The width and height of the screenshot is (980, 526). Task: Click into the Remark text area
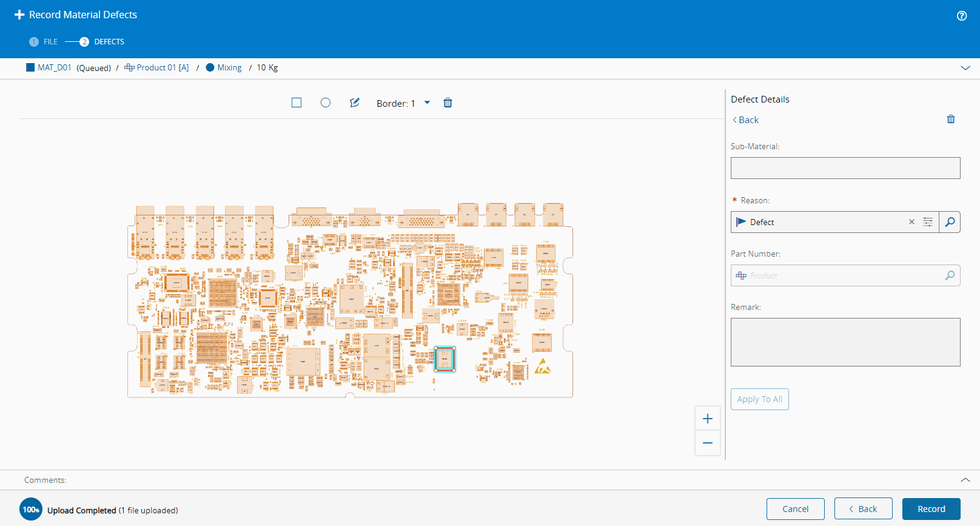[x=845, y=342]
